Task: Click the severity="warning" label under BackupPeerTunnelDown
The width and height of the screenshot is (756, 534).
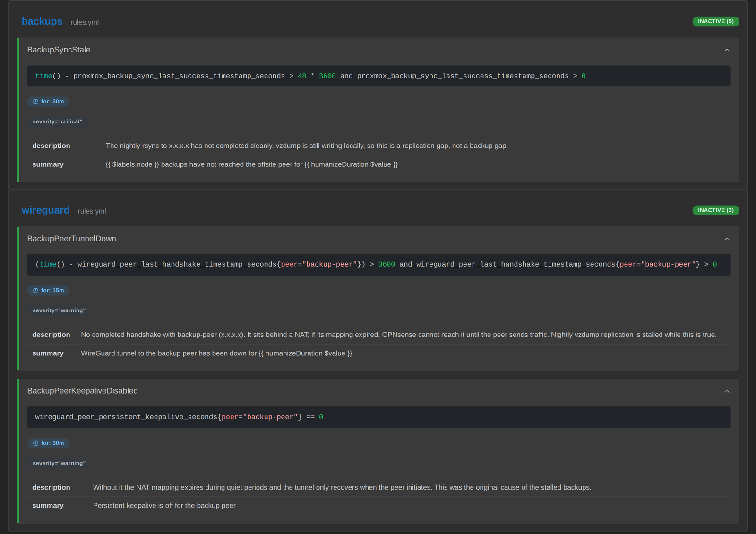Action: pos(59,310)
